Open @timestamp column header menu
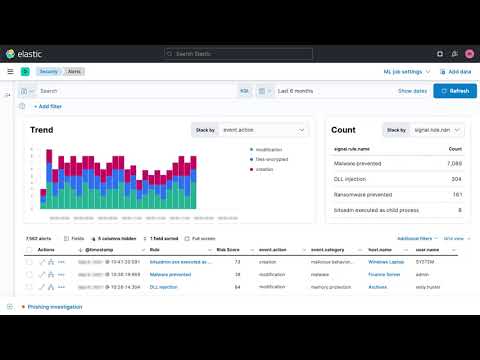This screenshot has width=480, height=360. pyautogui.click(x=143, y=250)
